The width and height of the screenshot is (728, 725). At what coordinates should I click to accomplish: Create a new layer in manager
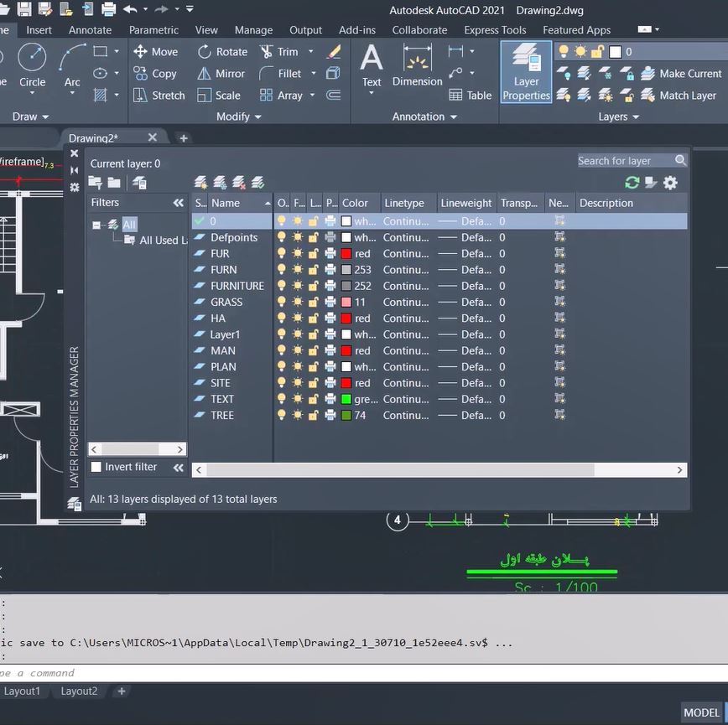(x=200, y=182)
